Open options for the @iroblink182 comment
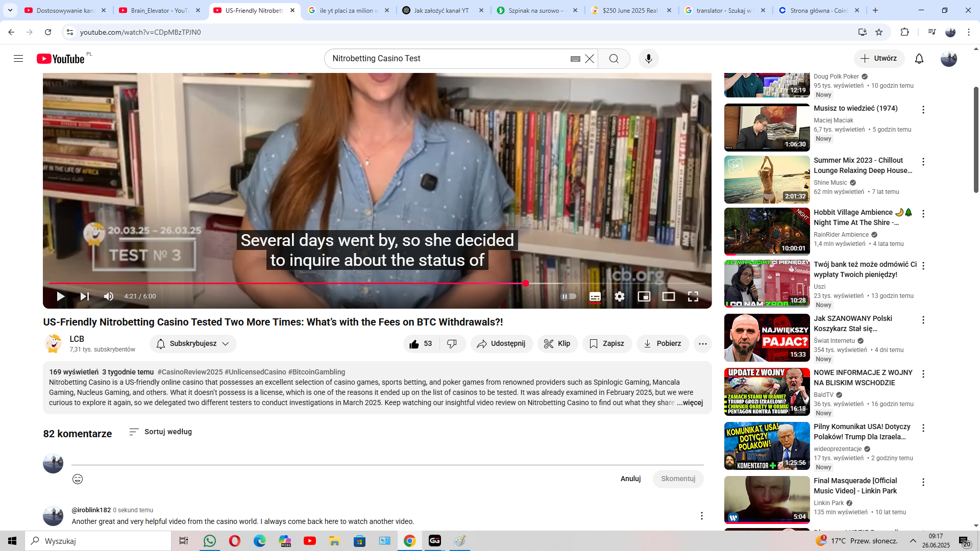This screenshot has width=980, height=551. (x=702, y=516)
